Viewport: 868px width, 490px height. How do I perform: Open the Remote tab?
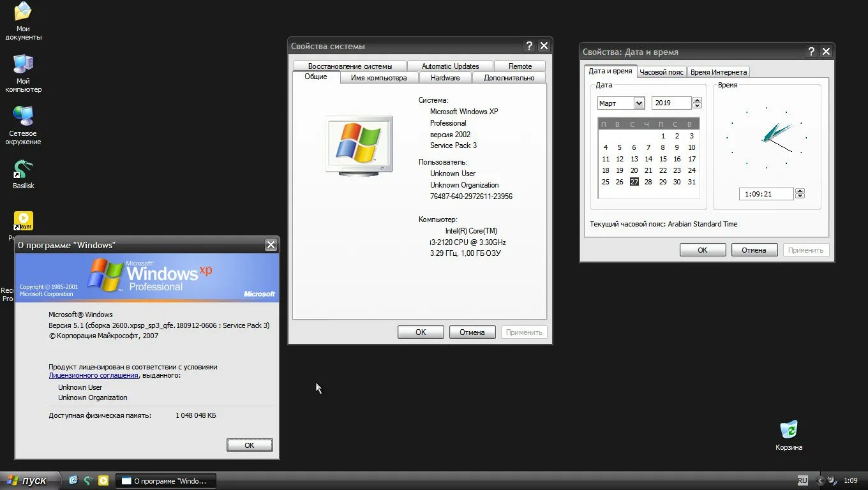coord(520,66)
